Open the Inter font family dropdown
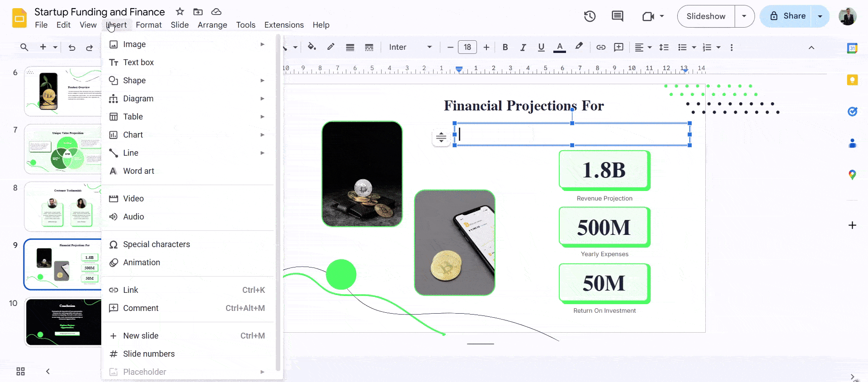Screen dimensions: 868x382 coord(410,47)
